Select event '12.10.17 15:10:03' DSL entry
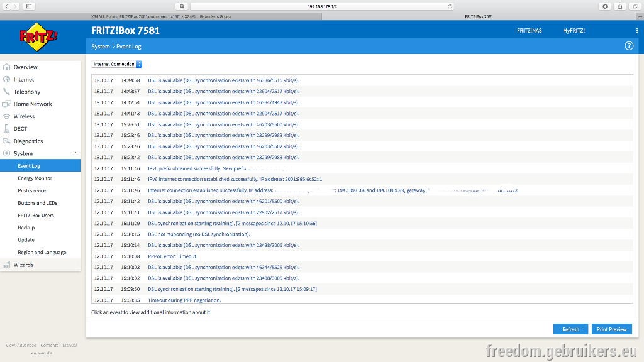This screenshot has width=644, height=362. (x=362, y=267)
